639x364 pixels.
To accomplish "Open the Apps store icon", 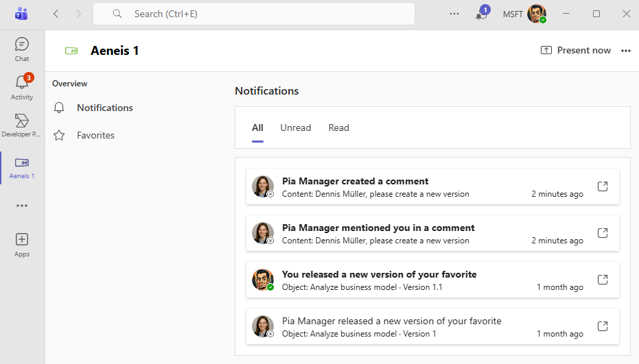I will pyautogui.click(x=22, y=244).
